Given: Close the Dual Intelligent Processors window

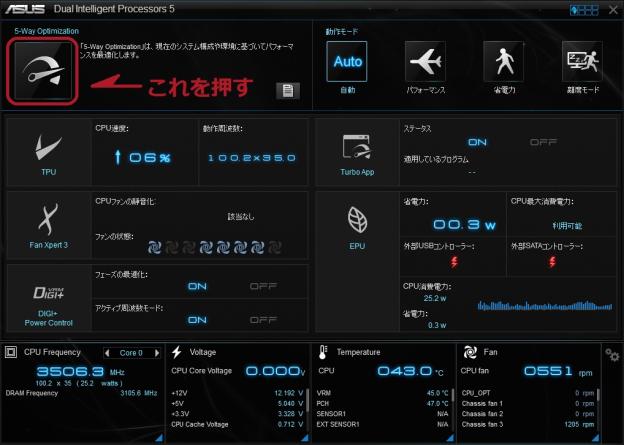Looking at the screenshot, I should pyautogui.click(x=613, y=10).
